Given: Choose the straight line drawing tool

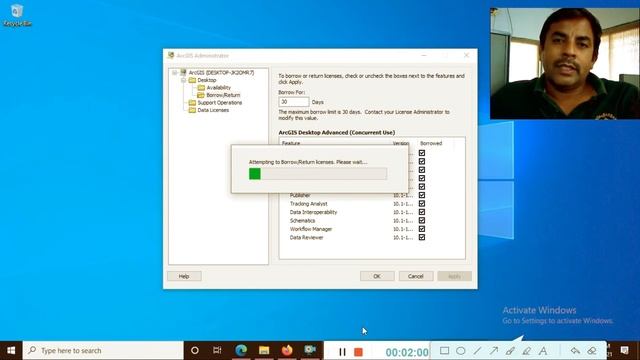Looking at the screenshot, I should coord(477,351).
